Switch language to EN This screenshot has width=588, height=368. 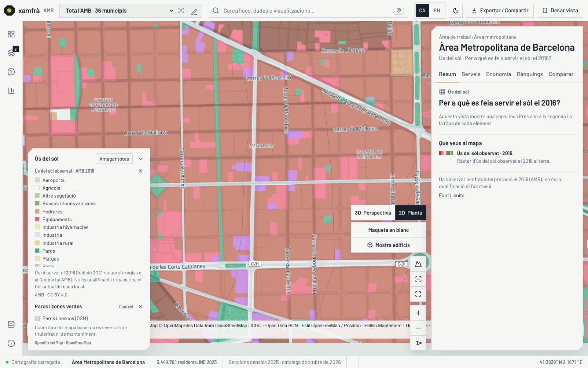click(437, 11)
